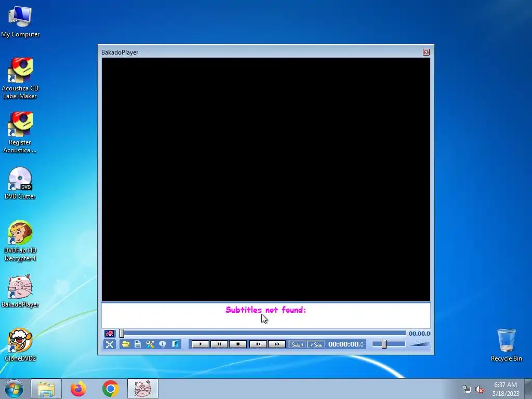The height and width of the screenshot is (399, 532).
Task: Click the 00:00:00.0 elapsed time display
Action: pos(346,344)
